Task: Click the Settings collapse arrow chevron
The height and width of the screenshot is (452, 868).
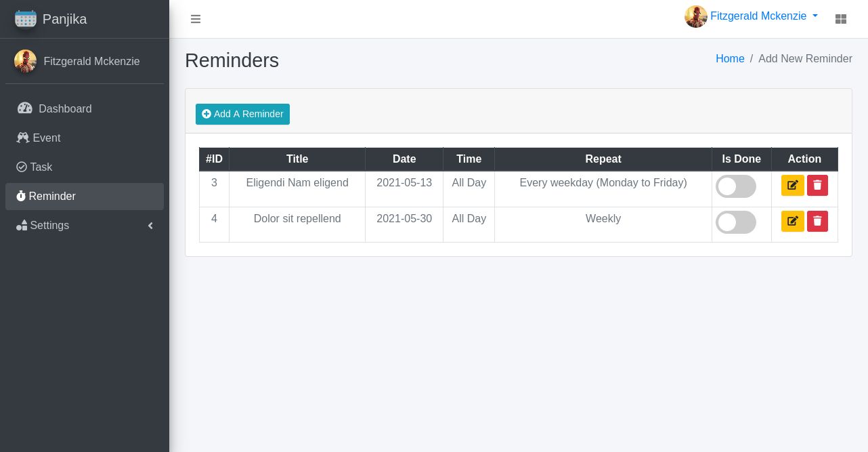Action: point(150,226)
